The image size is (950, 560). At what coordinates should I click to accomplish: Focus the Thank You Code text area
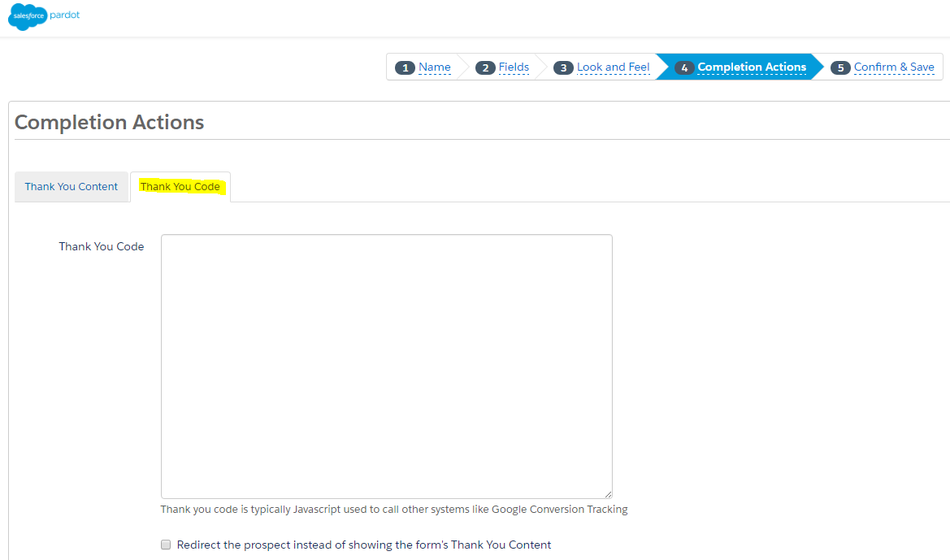(387, 367)
